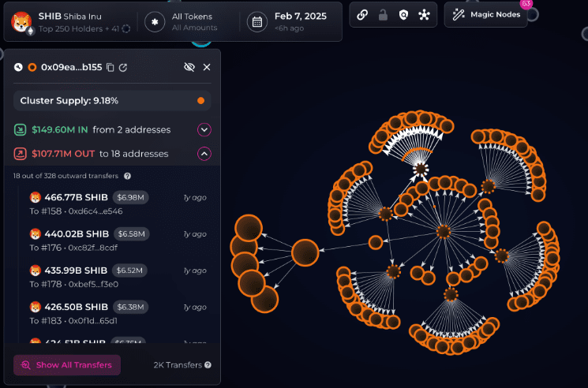Open help icon beside outward transfers count
Image resolution: width=588 pixels, height=388 pixels.
128,176
